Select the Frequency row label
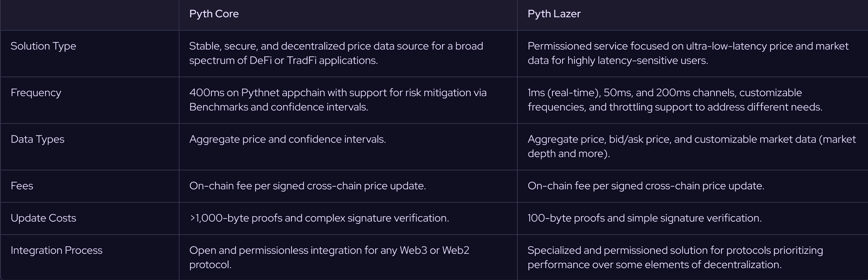The width and height of the screenshot is (868, 280). click(36, 93)
